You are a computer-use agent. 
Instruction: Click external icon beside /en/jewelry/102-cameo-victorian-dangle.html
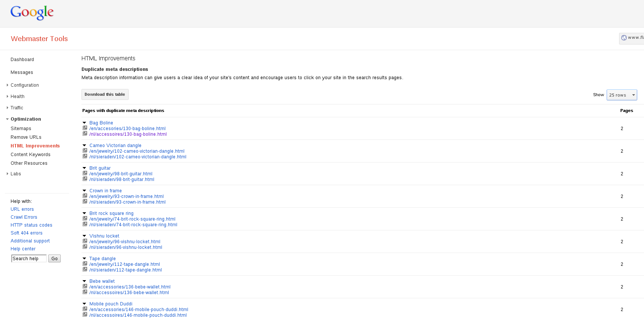coord(85,151)
